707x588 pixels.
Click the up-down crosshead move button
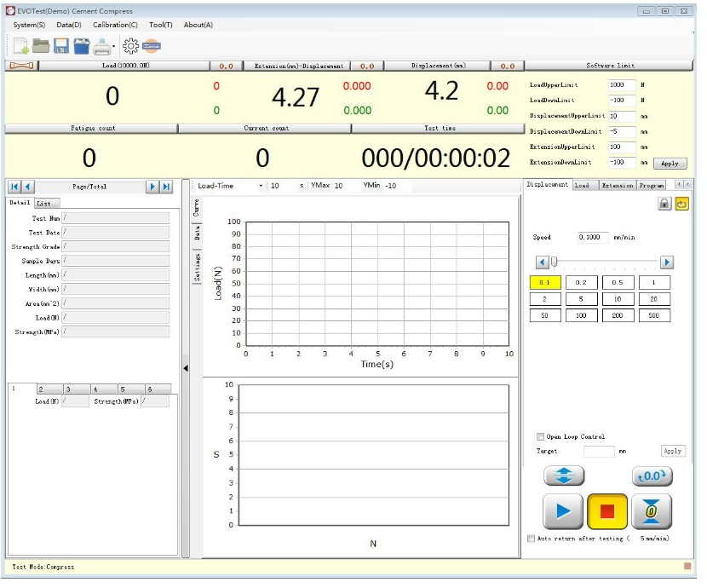563,476
